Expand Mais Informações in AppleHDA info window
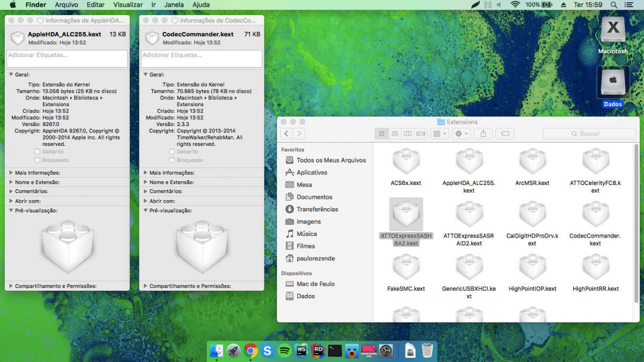The image size is (644, 362). click(x=11, y=173)
